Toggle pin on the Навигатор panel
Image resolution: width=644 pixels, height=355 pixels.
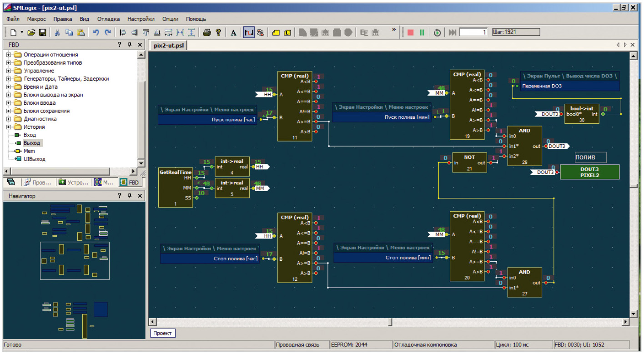click(x=130, y=196)
